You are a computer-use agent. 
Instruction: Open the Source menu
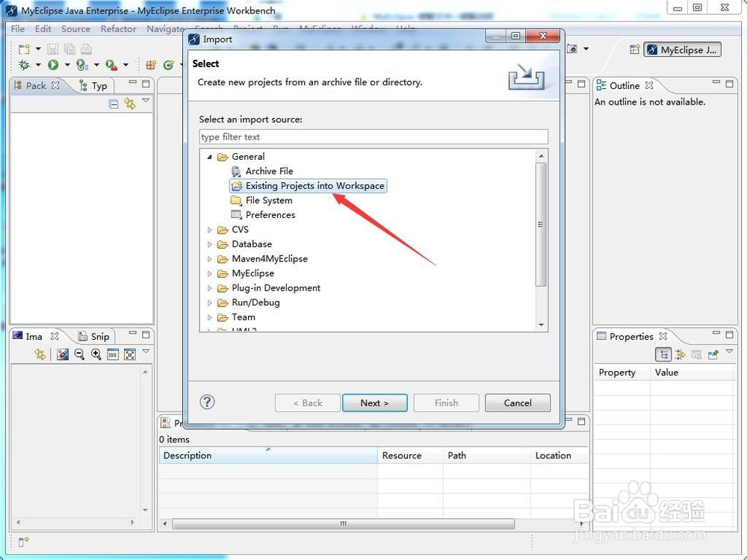75,28
